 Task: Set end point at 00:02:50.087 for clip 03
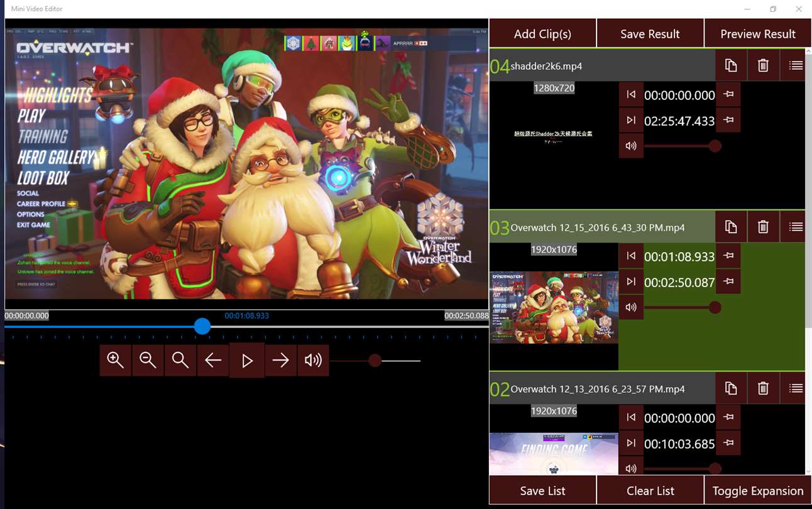point(728,282)
